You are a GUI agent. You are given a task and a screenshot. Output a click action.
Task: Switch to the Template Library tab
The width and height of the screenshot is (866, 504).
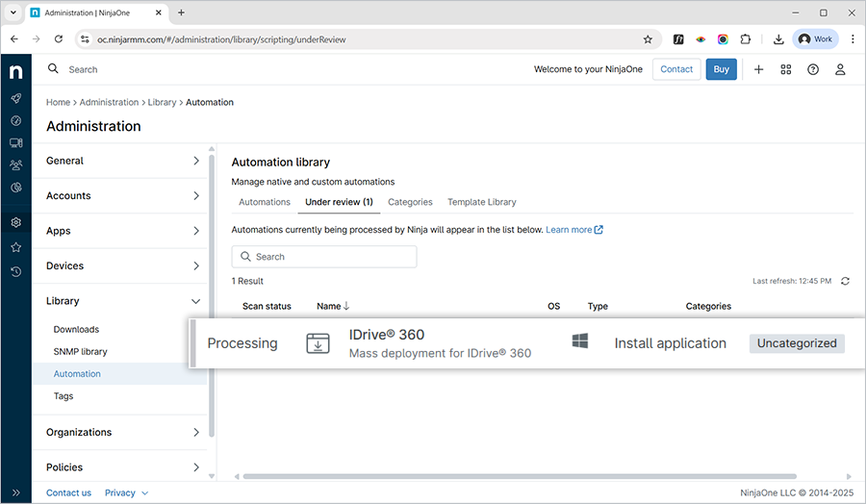coord(481,202)
